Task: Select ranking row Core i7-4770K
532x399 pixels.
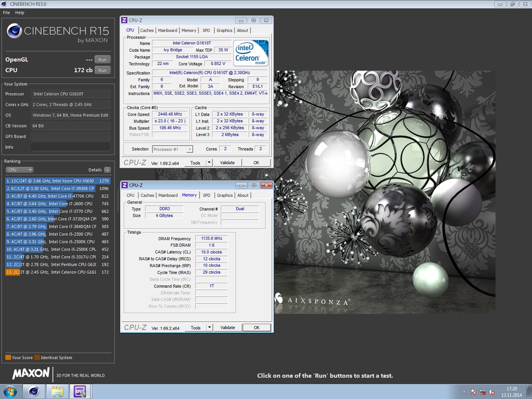Action: pyautogui.click(x=58, y=196)
